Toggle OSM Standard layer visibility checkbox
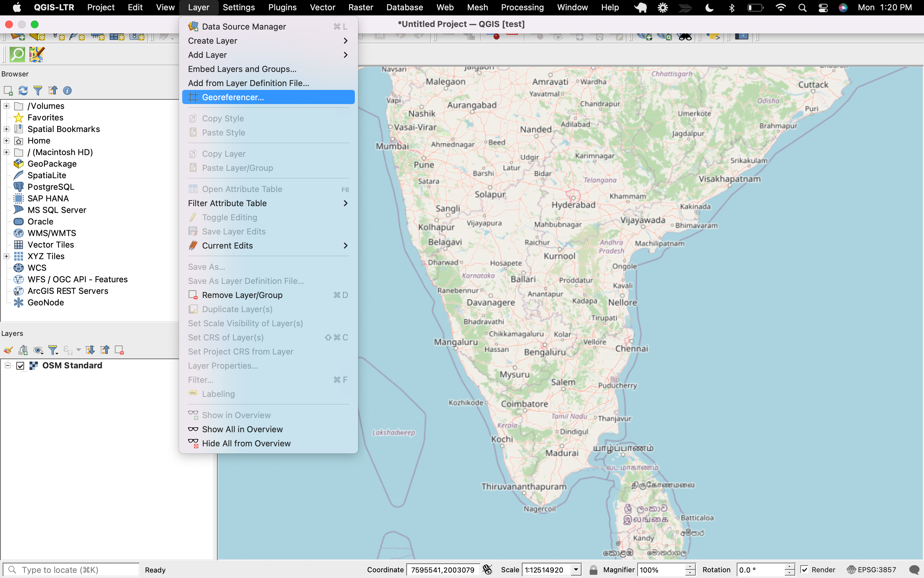 tap(21, 366)
